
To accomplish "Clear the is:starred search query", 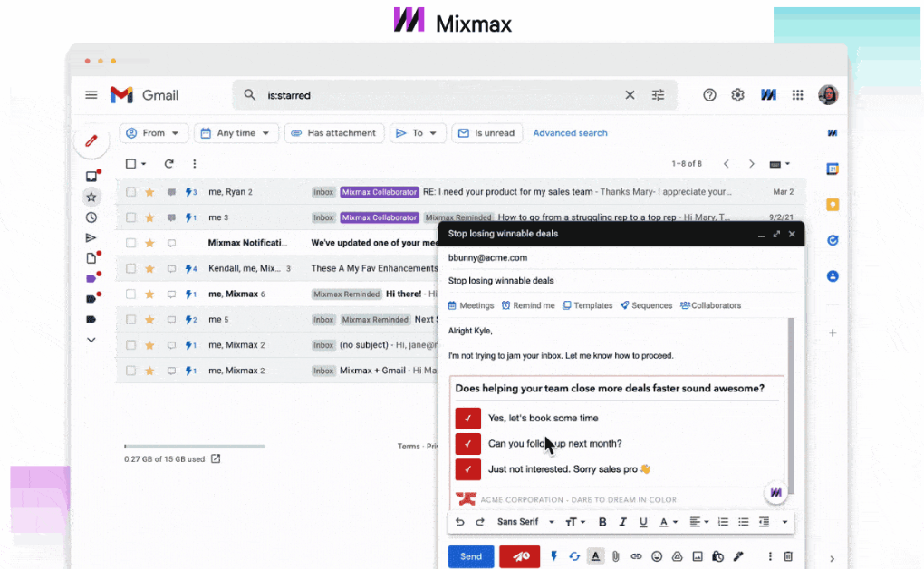I will pos(630,95).
